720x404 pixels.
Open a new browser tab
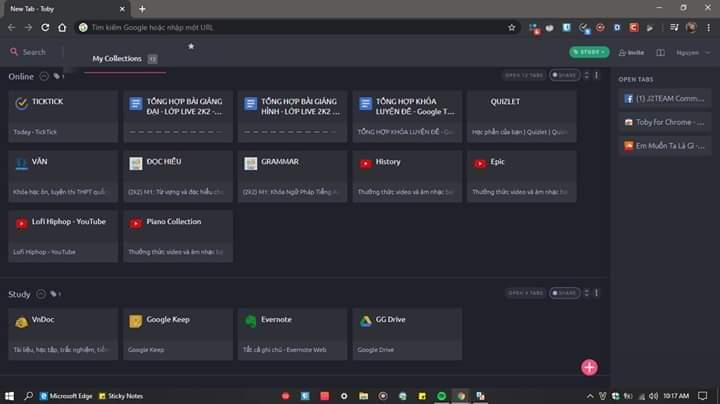pos(142,9)
